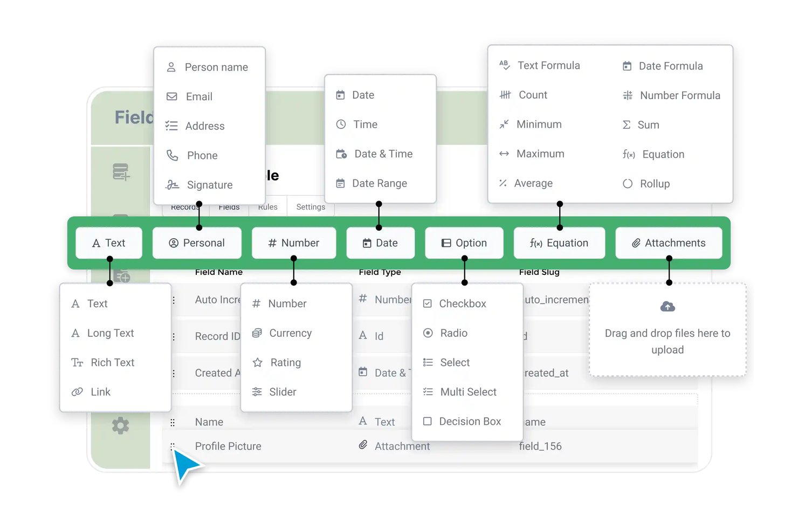Click the f(x) icon beside Equation option
This screenshot has width=798, height=532.
(629, 155)
